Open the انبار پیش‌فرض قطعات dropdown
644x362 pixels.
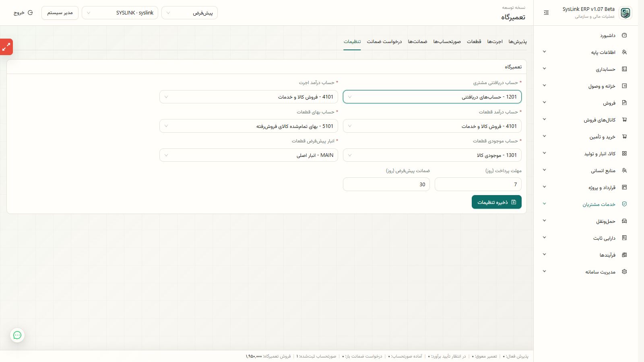pos(249,155)
